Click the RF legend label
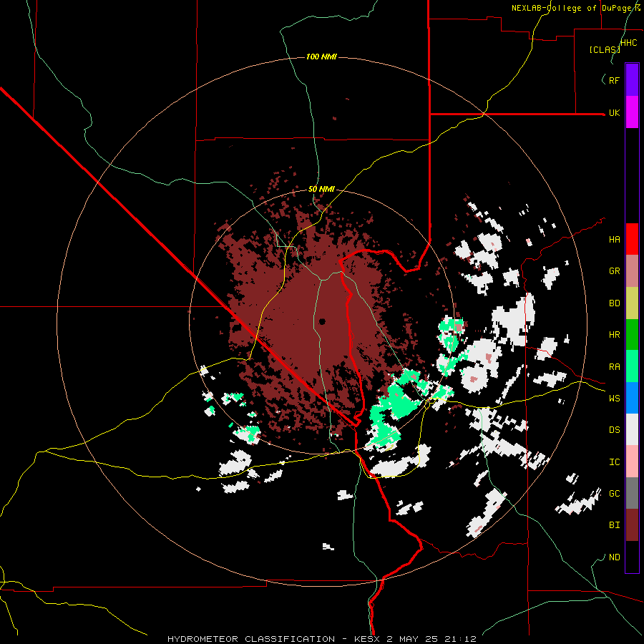 click(614, 80)
